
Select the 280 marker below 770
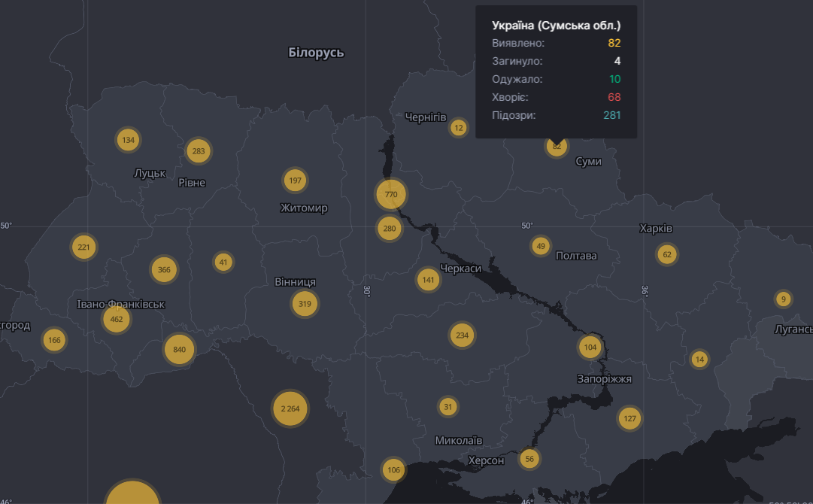(389, 228)
